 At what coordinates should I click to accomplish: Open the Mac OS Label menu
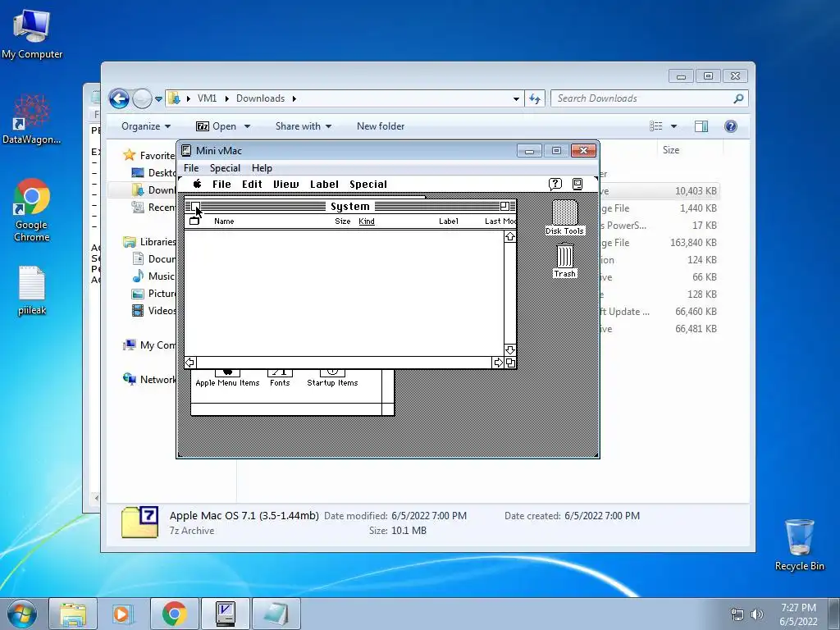point(324,185)
